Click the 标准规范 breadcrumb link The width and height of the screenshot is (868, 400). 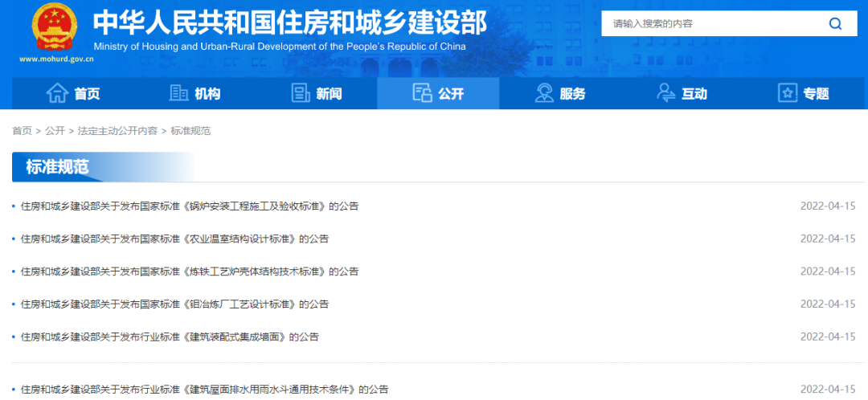[190, 131]
